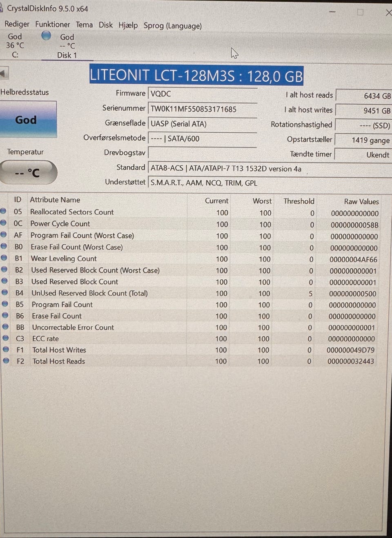Screen dimensions: 392x538
Task: Select the C: drive showing 36 °C
Action: pos(15,45)
